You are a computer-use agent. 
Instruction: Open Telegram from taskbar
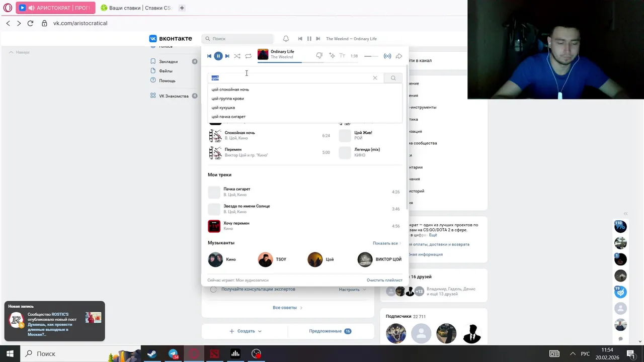pos(173,353)
